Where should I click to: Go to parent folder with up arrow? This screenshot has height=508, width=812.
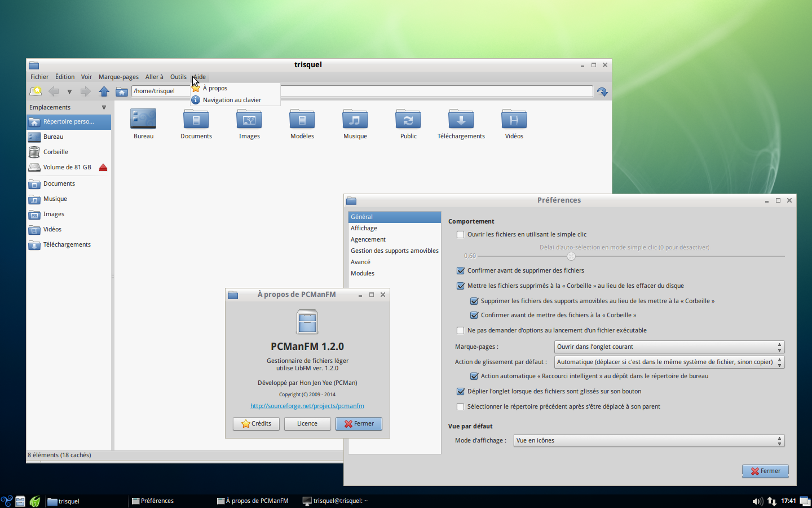(104, 91)
